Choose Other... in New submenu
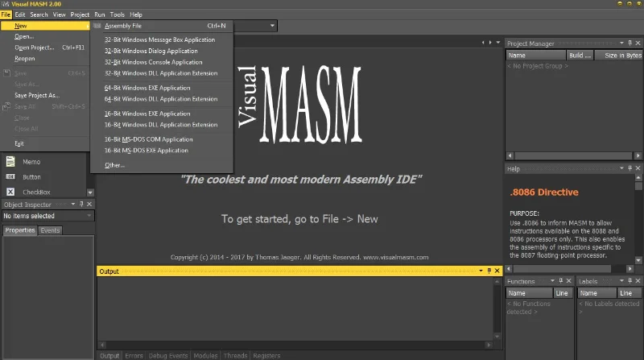Image resolution: width=644 pixels, height=360 pixels. click(x=162, y=165)
